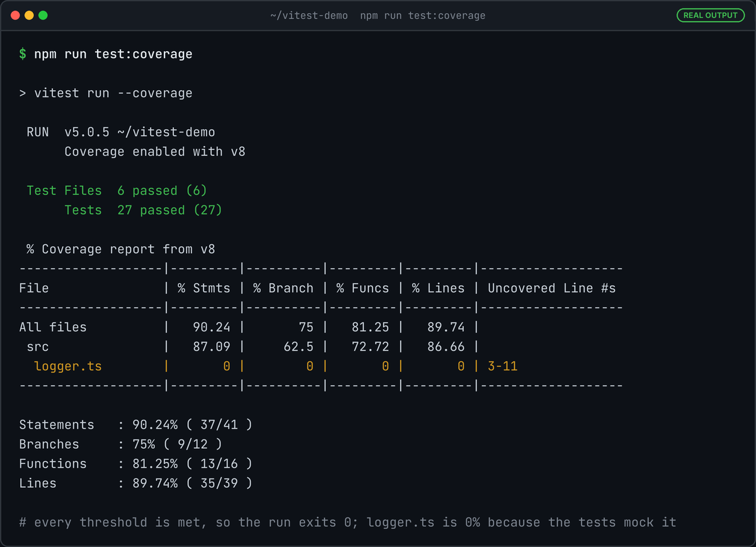Click src branch value 62.5

click(x=298, y=347)
